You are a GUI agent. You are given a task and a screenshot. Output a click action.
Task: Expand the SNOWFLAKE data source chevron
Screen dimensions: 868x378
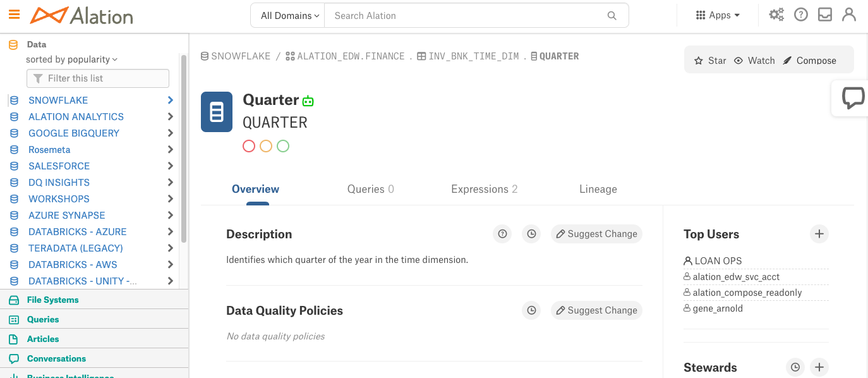pyautogui.click(x=171, y=100)
